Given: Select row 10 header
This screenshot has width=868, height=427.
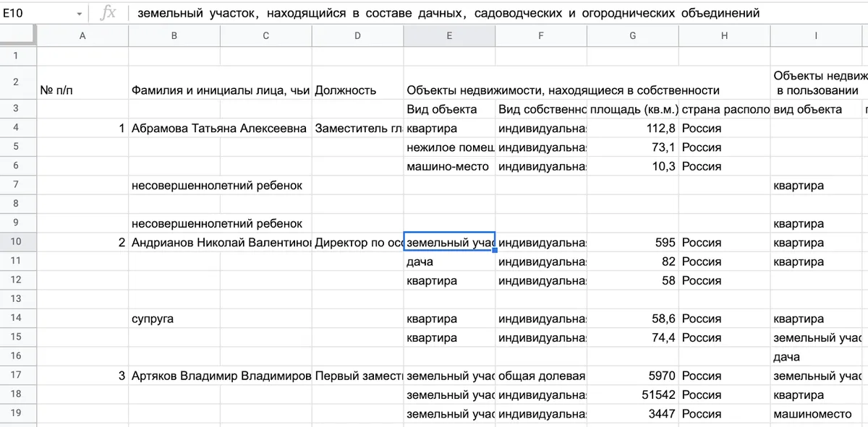Looking at the screenshot, I should point(17,242).
